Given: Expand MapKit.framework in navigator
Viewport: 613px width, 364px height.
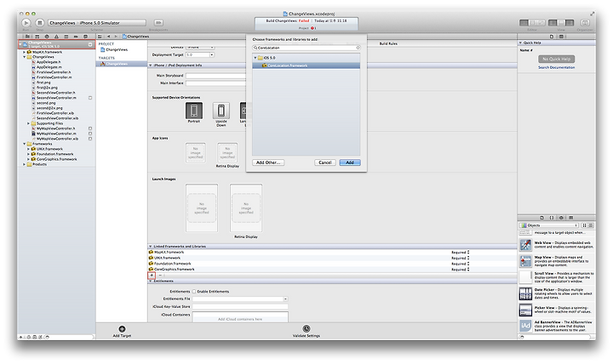Looking at the screenshot, I should point(24,52).
